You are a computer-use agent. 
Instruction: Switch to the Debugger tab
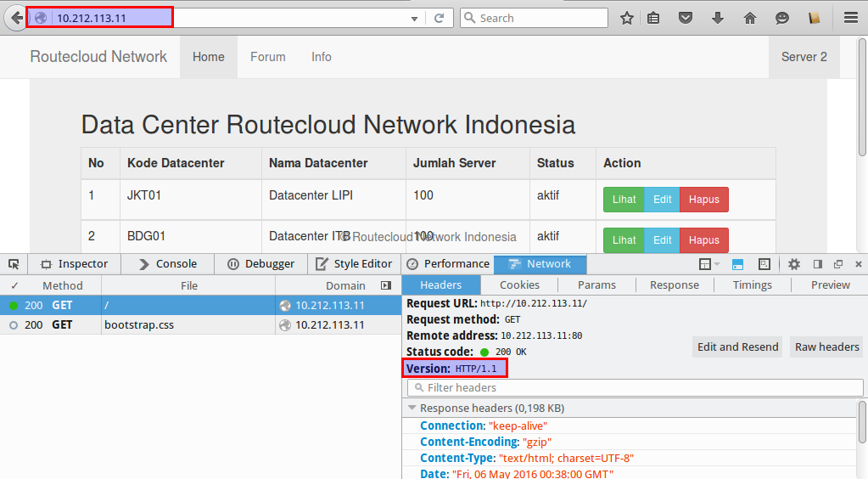pos(260,264)
